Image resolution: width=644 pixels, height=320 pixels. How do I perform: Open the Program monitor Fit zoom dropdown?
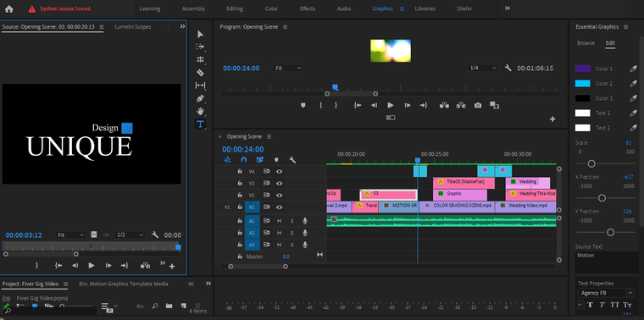(x=288, y=68)
